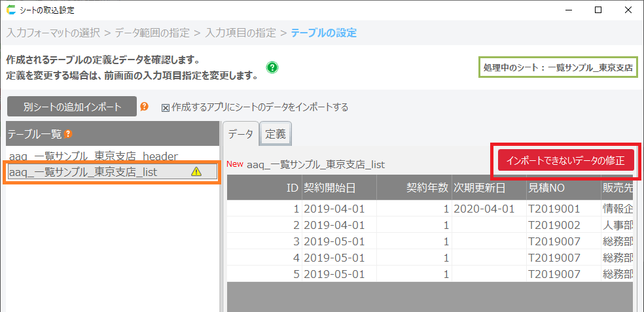Click the red インポートできないデータの修正 button

tap(565, 160)
